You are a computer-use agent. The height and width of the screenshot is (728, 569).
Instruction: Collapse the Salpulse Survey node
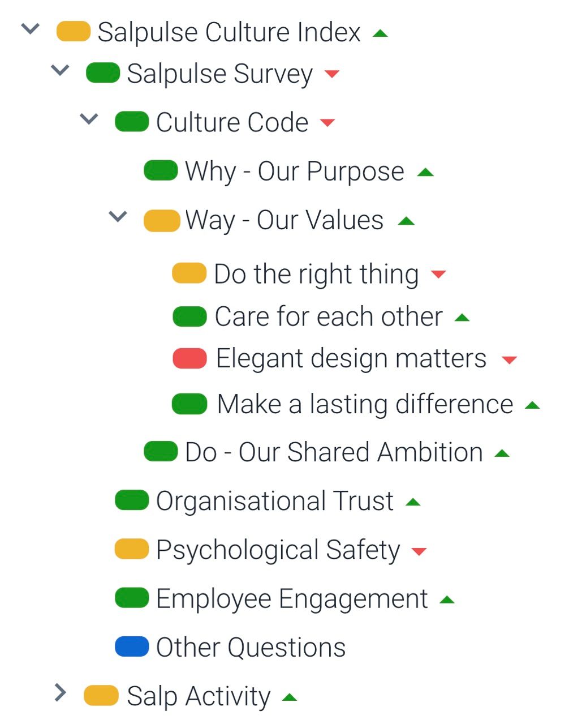(59, 70)
